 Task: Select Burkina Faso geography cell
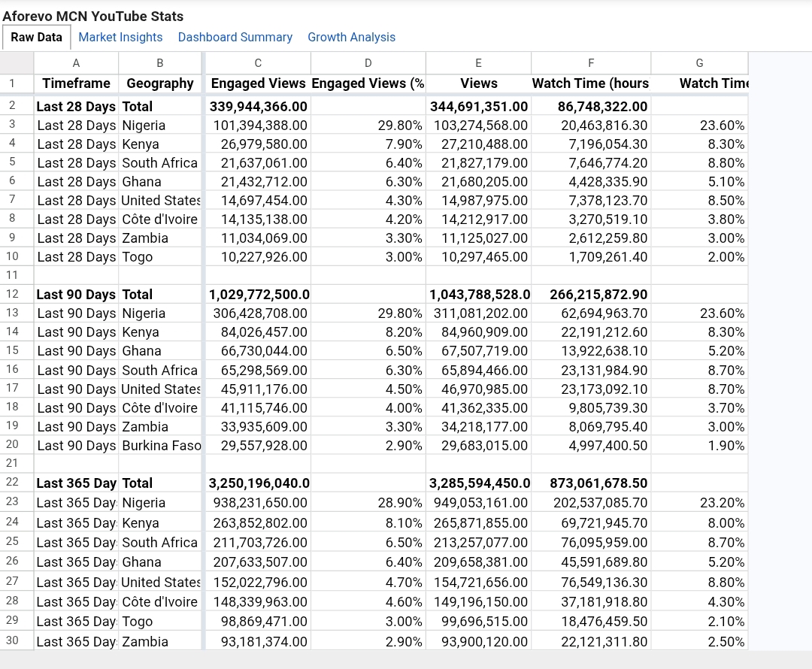point(159,446)
